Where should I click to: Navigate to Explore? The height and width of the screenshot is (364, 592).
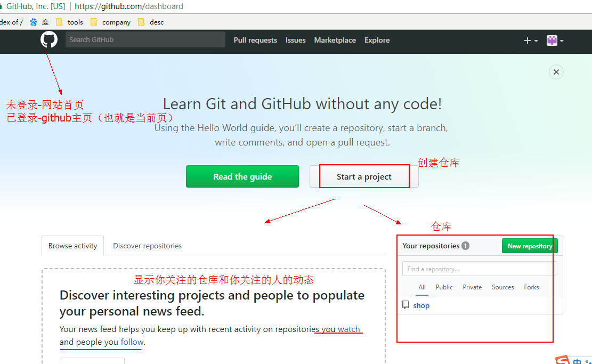coord(377,40)
